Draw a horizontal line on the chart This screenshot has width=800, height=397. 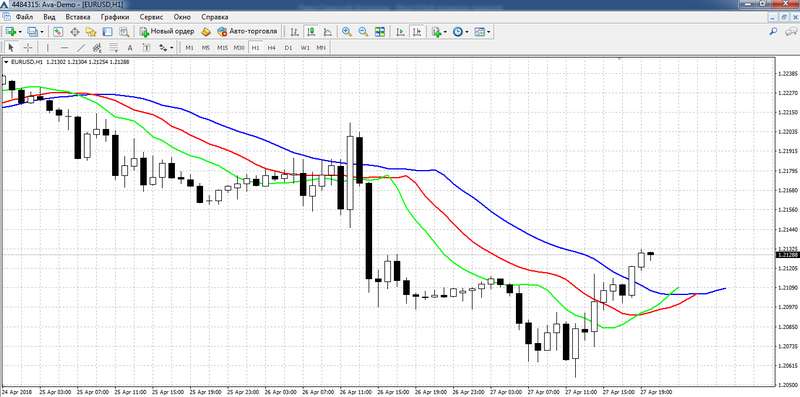click(64, 47)
